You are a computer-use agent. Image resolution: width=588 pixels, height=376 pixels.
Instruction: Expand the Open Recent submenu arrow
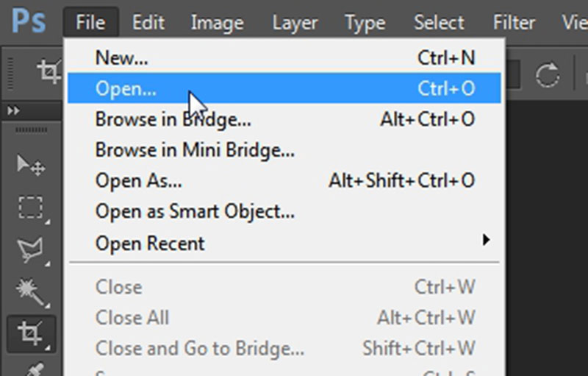click(x=485, y=239)
